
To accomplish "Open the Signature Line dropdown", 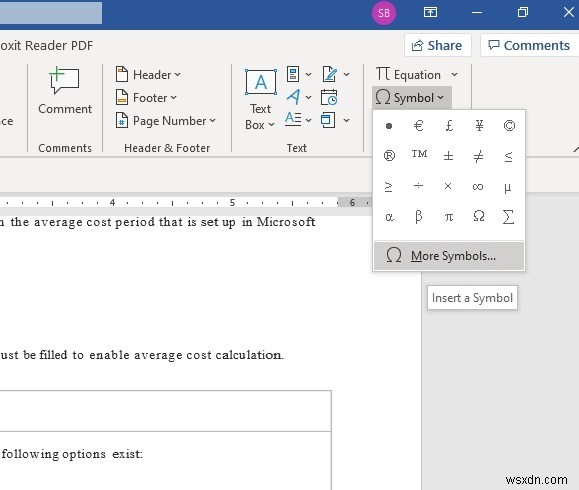I will click(335, 74).
